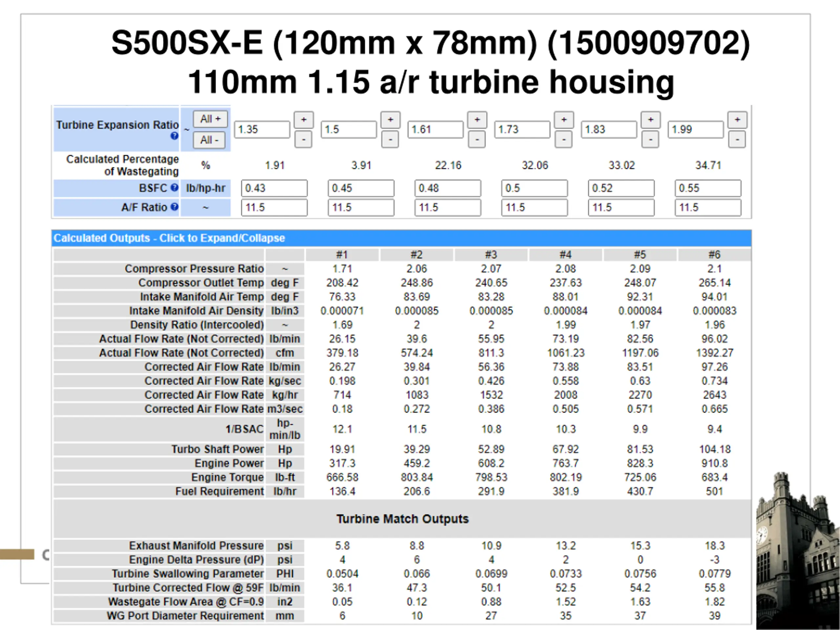Click the Turbine Match Outputs heading
The image size is (840, 630).
403,519
